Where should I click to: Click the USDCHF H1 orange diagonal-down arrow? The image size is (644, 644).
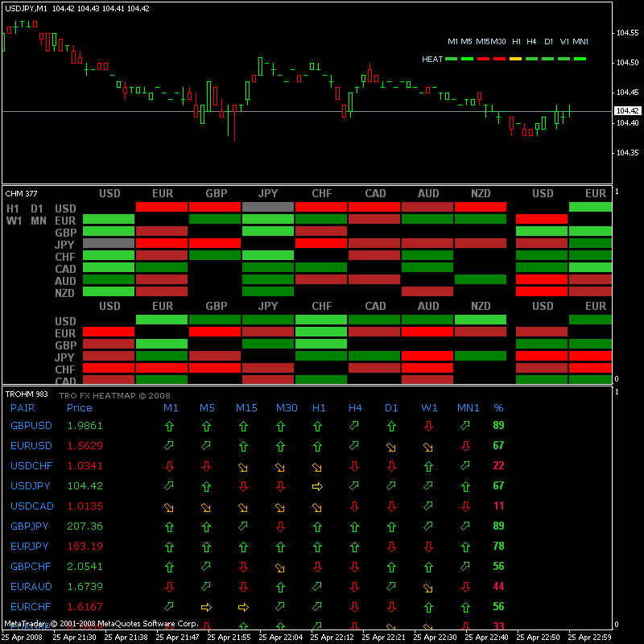(316, 467)
